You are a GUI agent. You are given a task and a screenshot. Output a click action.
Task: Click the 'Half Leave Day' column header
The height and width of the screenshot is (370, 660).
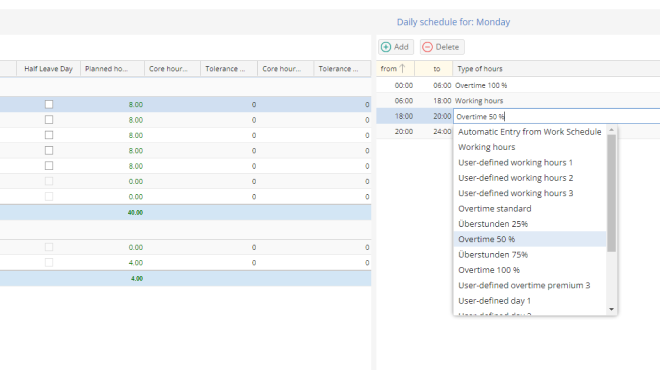pos(48,69)
